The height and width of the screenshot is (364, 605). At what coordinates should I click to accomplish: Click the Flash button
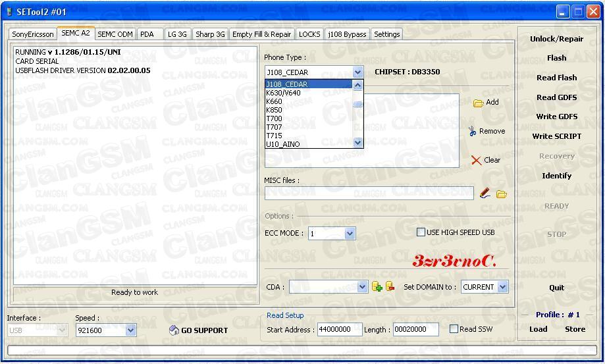tap(556, 58)
